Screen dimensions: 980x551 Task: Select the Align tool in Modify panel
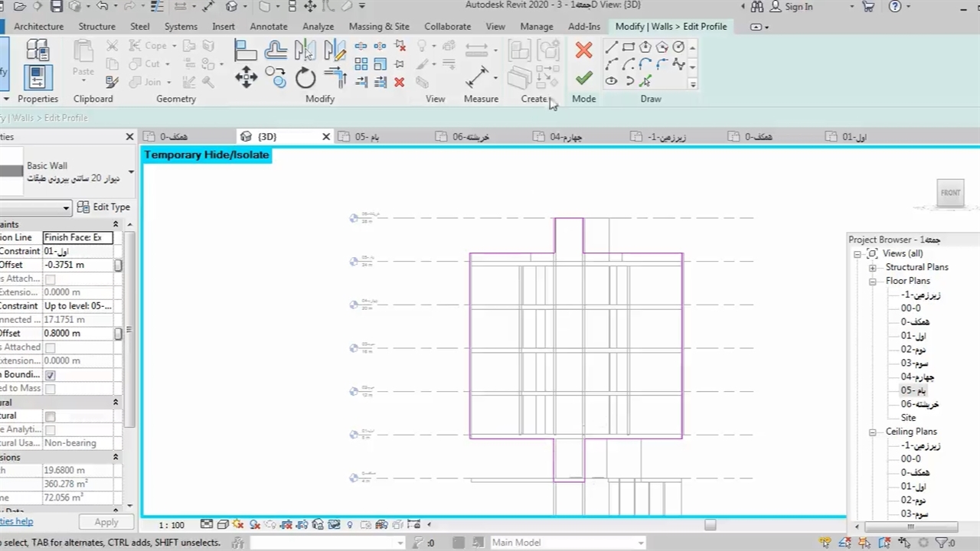245,51
